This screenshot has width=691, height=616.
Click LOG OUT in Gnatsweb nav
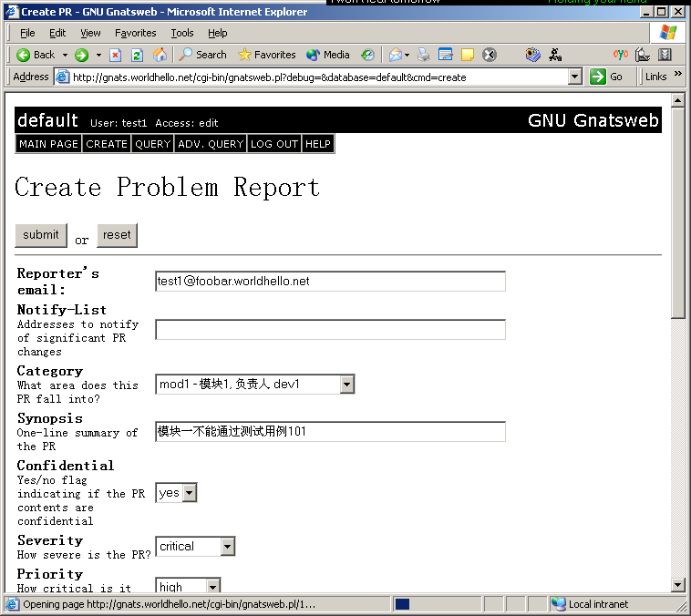coord(274,144)
